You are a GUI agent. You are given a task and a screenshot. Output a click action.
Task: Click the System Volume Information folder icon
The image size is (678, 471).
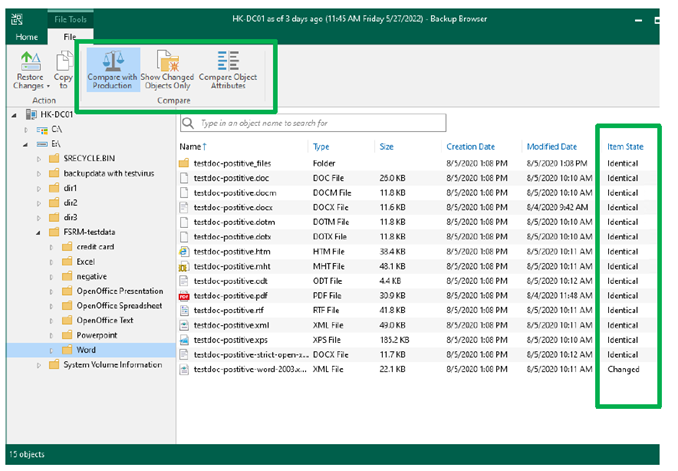(54, 365)
